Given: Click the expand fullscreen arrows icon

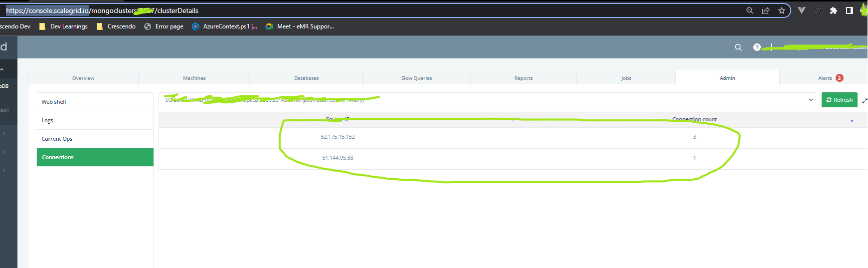Looking at the screenshot, I should tap(865, 100).
